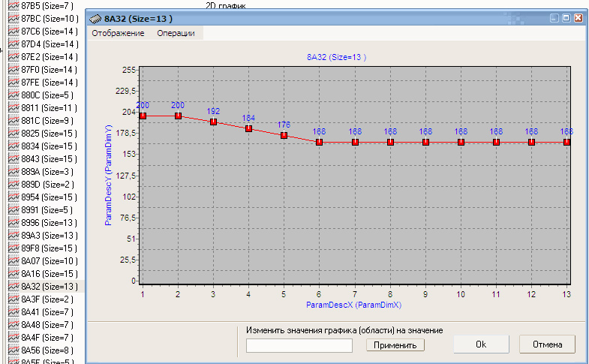Screen dimensions: 589x364
Task: Select the 8A32 (Size=13) list entry text
Action: (x=49, y=287)
